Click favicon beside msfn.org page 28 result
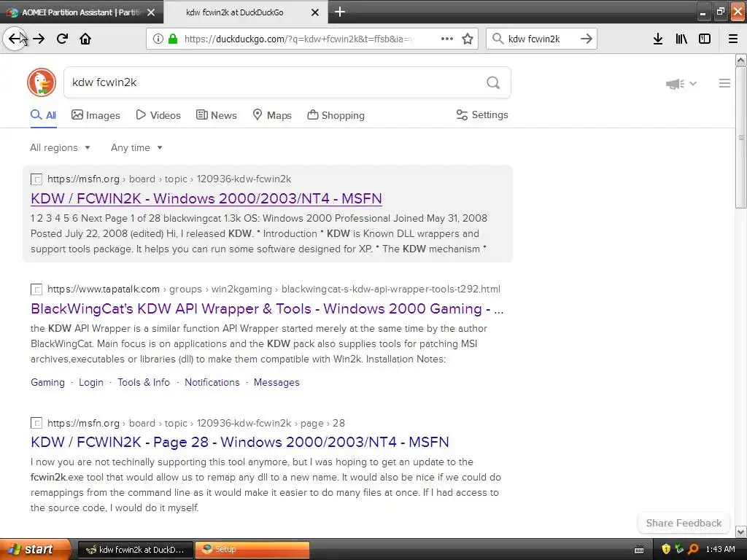This screenshot has height=560, width=747. 36,424
